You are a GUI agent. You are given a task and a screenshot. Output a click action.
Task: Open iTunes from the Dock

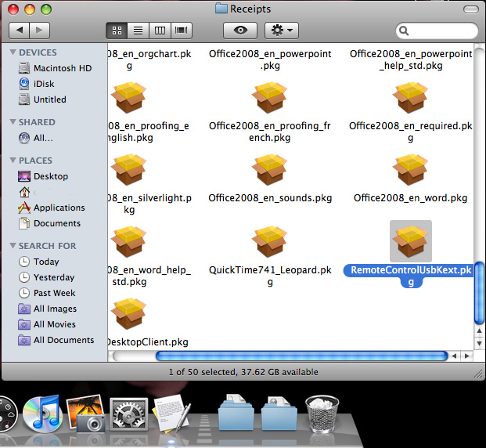[x=42, y=414]
